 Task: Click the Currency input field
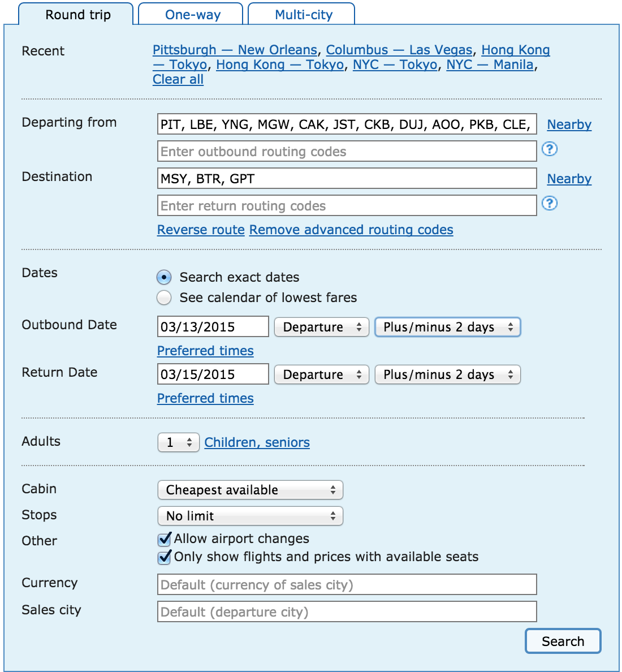point(347,584)
